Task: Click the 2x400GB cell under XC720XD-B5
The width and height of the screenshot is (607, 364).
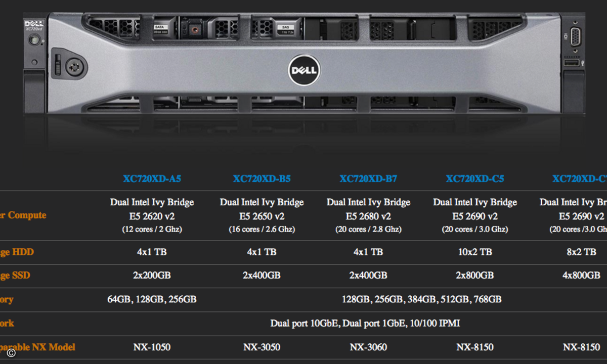Action: click(262, 275)
